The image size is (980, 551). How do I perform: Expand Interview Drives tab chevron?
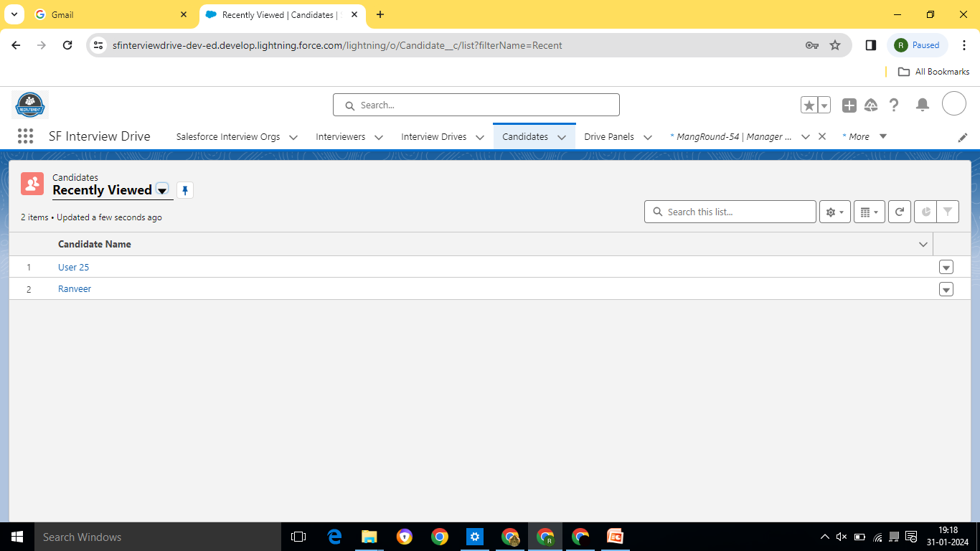(x=480, y=137)
